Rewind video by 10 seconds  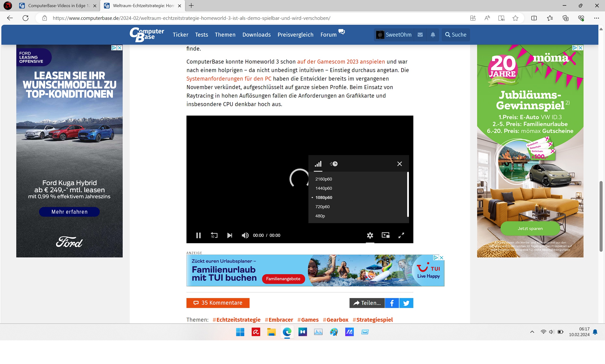coord(214,235)
